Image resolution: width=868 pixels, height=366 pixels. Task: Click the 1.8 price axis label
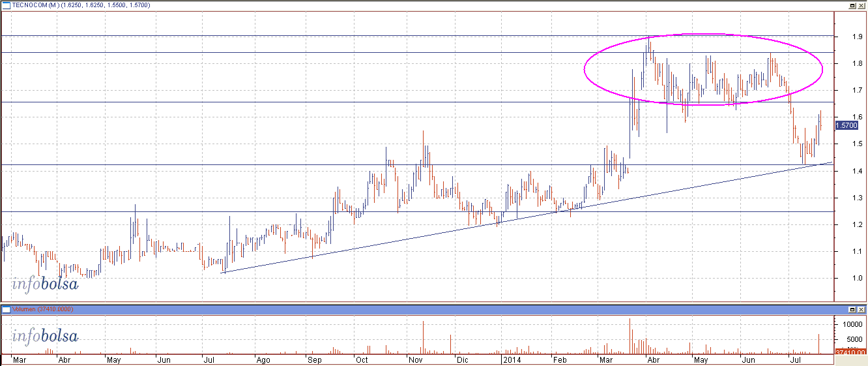858,63
